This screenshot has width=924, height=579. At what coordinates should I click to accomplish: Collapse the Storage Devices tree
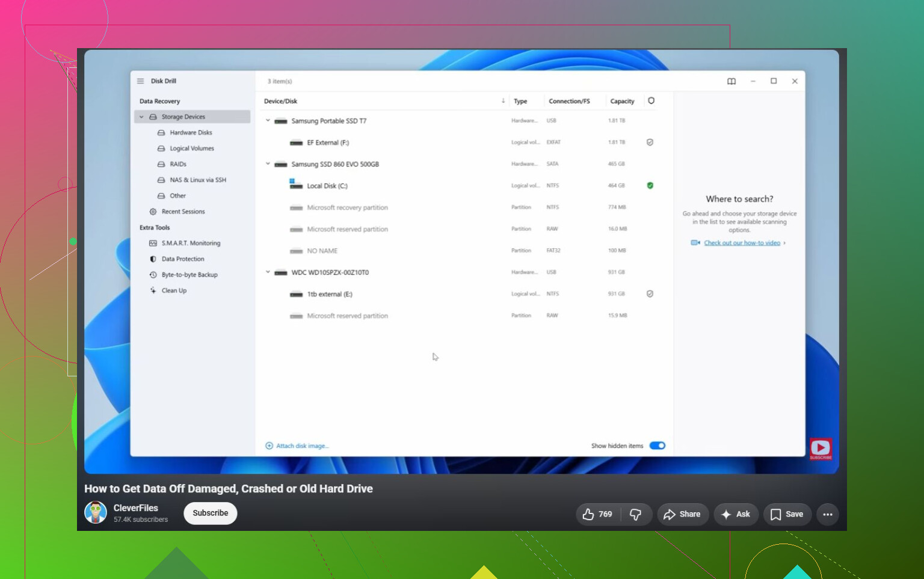[x=141, y=117]
